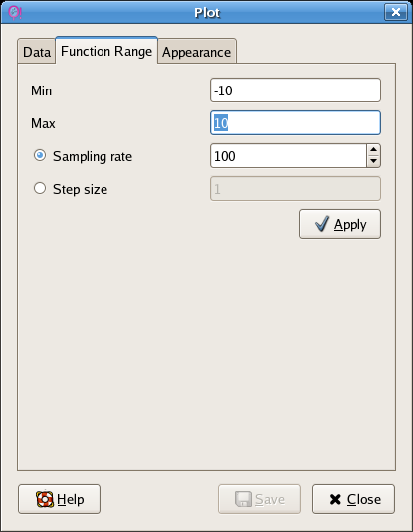Click into the Min value field

(296, 90)
